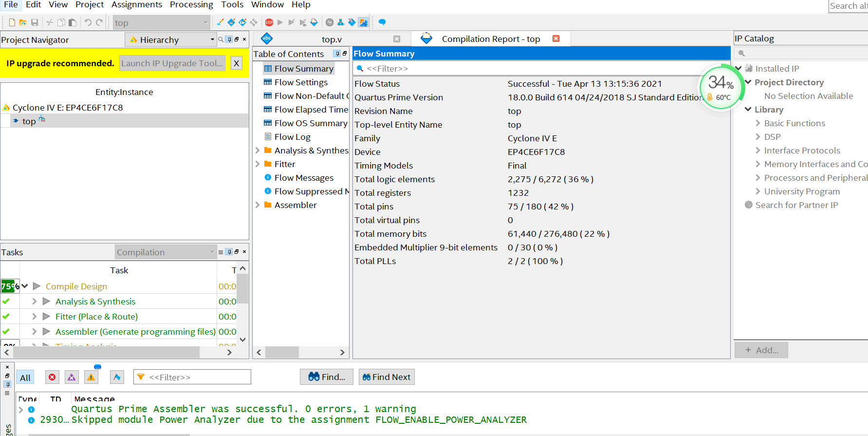Image resolution: width=868 pixels, height=436 pixels.
Task: Click the Start Analysis & Synthesis icon
Action: (x=291, y=22)
